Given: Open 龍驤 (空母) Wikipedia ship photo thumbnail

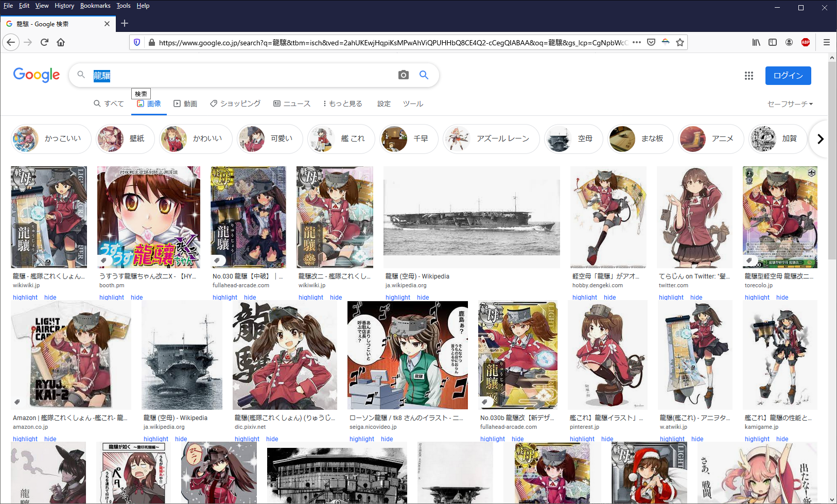Looking at the screenshot, I should click(472, 217).
